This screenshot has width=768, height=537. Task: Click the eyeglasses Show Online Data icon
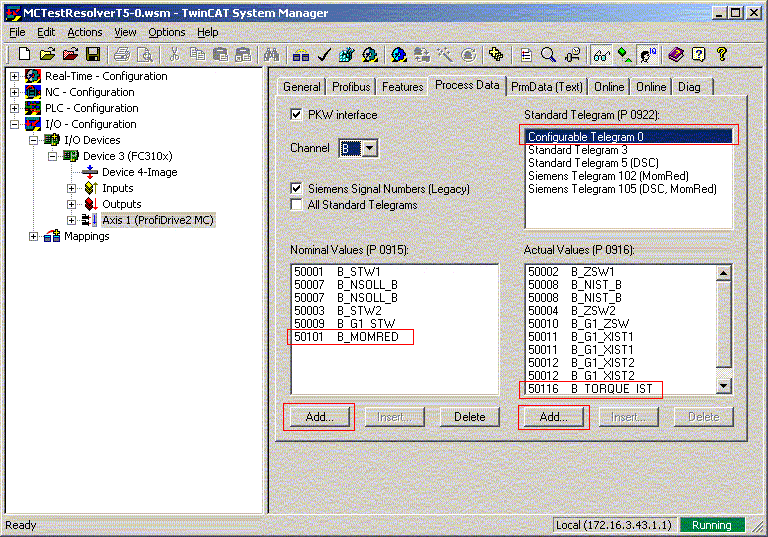(601, 54)
